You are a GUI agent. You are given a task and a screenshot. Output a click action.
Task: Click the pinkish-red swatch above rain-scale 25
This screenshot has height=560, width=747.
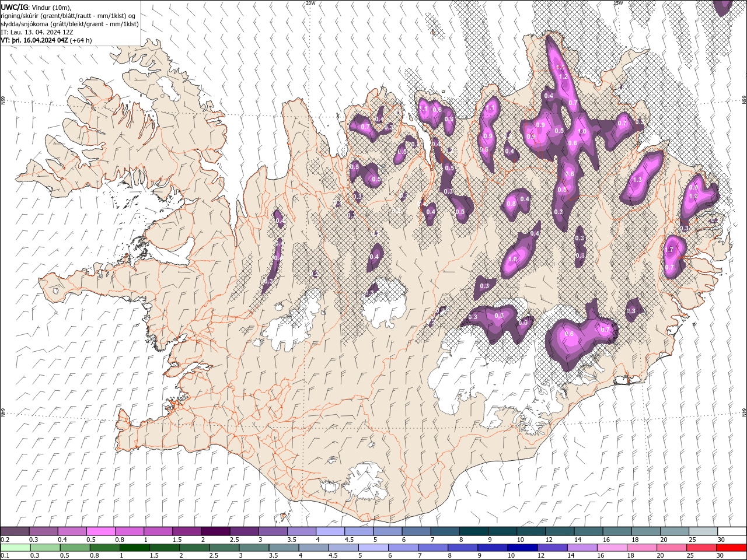[x=701, y=548]
